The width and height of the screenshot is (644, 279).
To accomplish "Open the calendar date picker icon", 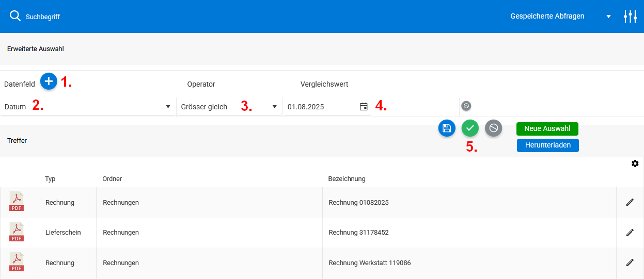I will click(x=364, y=107).
